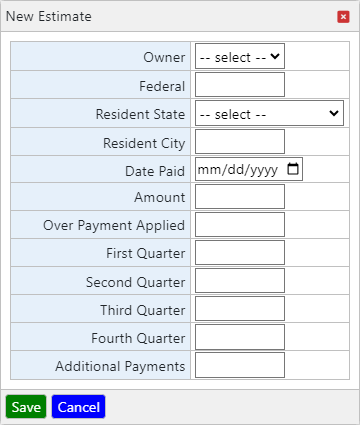Screen dimensions: 360x425
Task: Close the New Estimate dialog
Action: 343,17
